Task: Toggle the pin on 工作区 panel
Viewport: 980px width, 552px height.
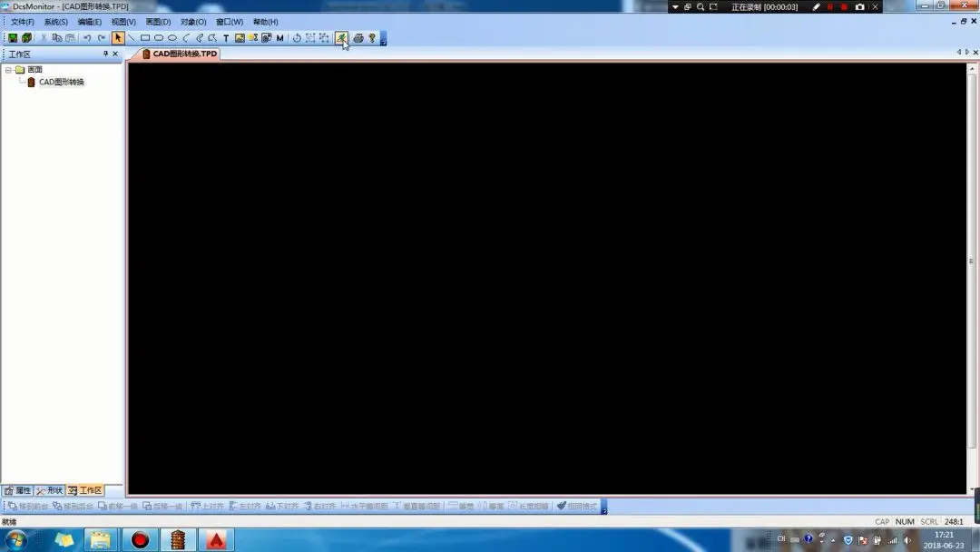Action: tap(105, 54)
